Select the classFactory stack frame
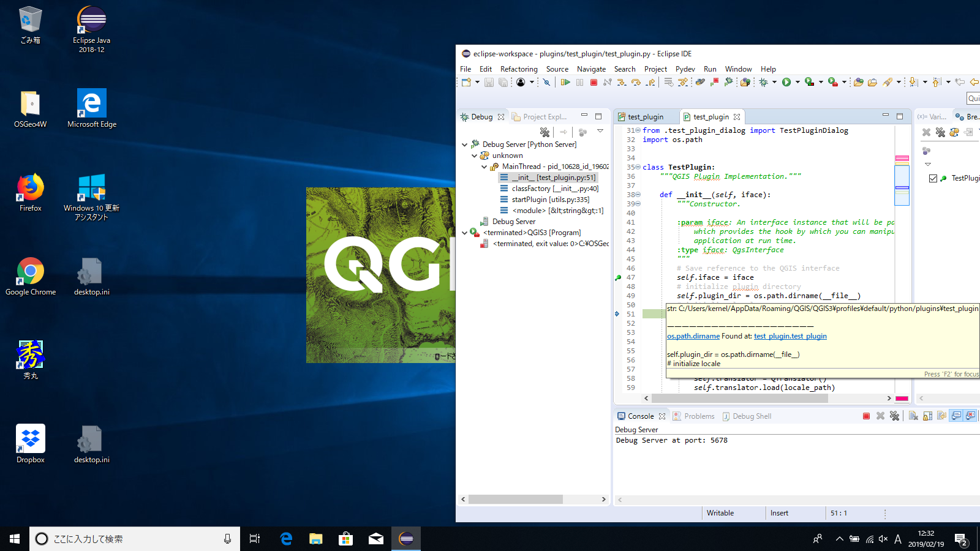Screen dimensions: 980x551 coord(554,189)
